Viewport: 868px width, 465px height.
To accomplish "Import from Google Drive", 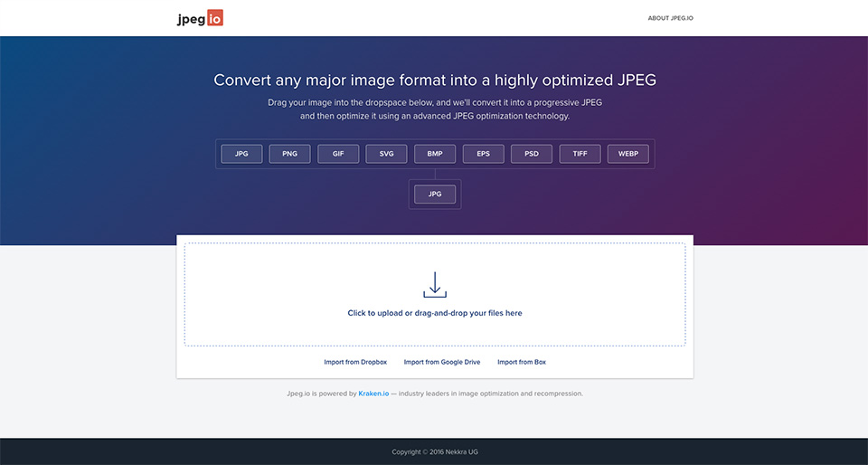I will coord(442,362).
